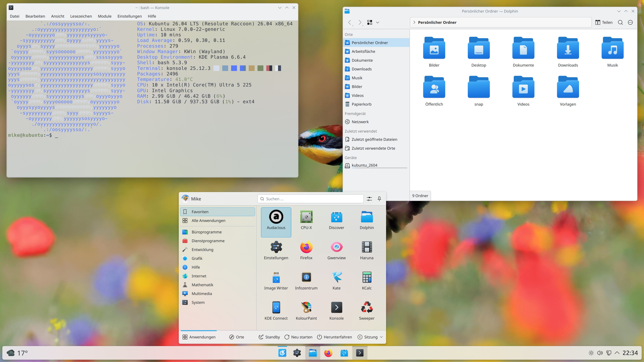Expand Dolphin view mode dropdown arrow
The height and width of the screenshot is (362, 644).
378,22
